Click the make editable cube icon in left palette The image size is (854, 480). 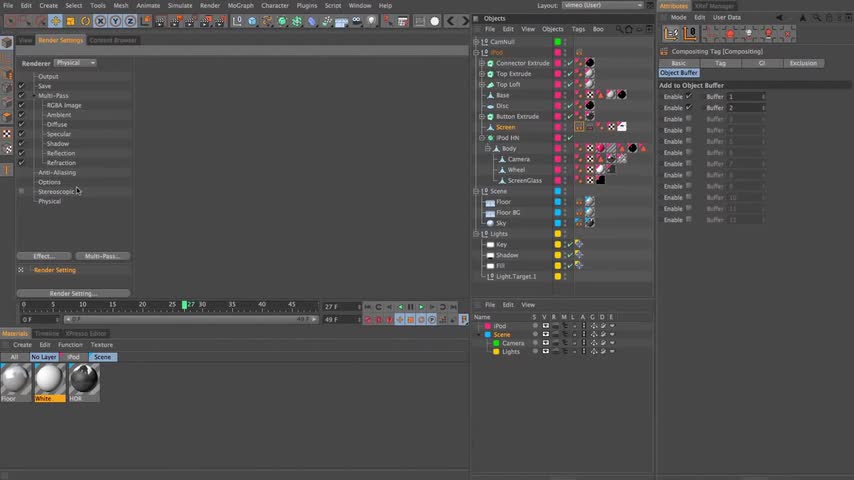[x=7, y=42]
